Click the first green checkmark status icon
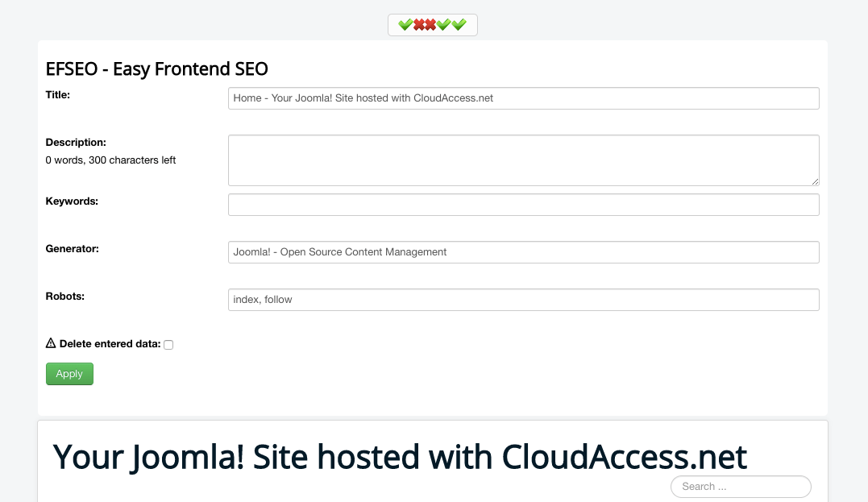The image size is (868, 502). tap(405, 24)
